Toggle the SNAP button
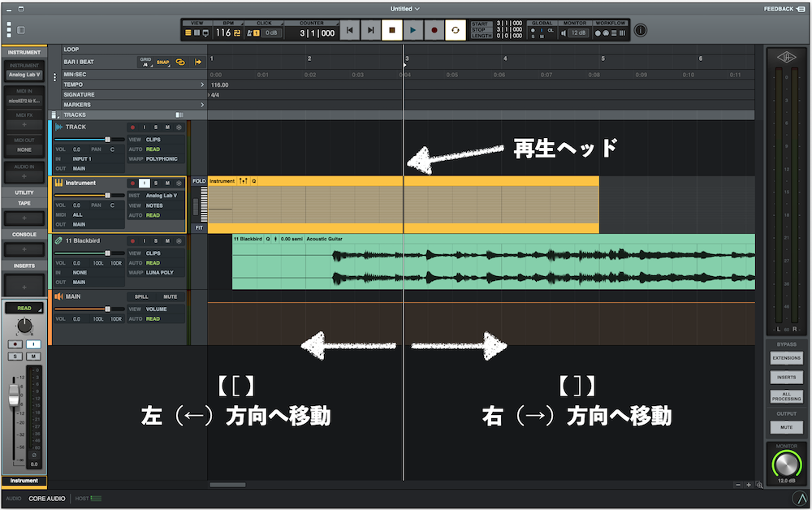The image size is (812, 510). pos(162,62)
